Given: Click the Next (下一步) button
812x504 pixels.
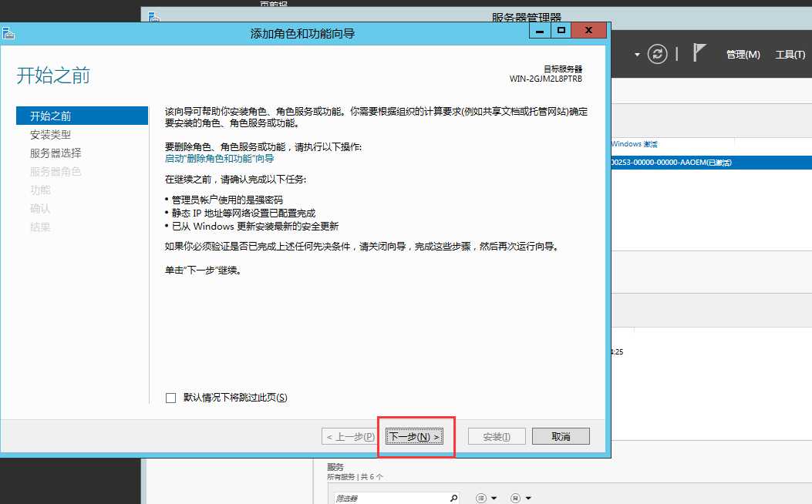Looking at the screenshot, I should point(414,437).
